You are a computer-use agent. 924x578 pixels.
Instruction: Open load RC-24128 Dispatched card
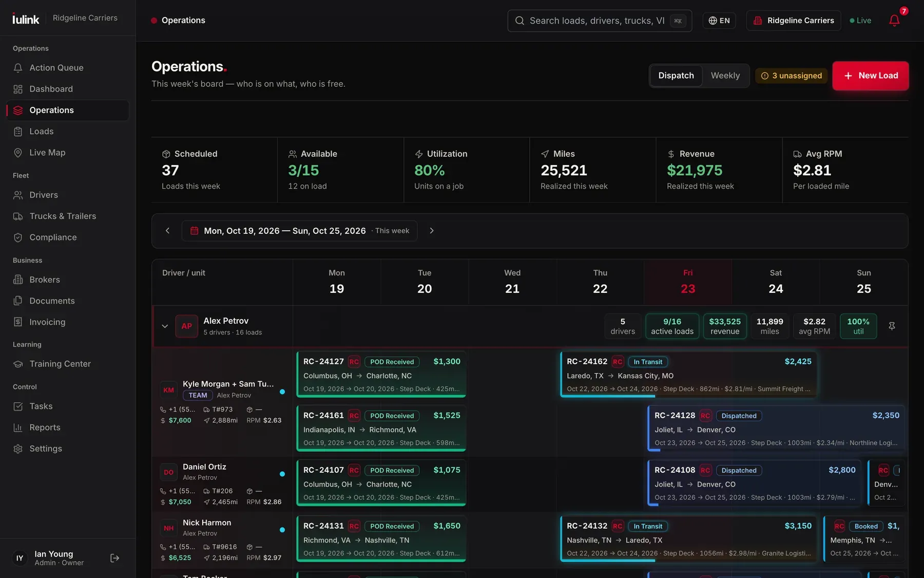(776, 428)
